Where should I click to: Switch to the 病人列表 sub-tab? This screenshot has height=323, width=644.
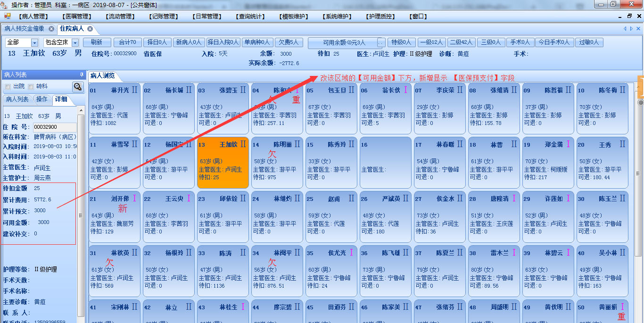click(17, 99)
